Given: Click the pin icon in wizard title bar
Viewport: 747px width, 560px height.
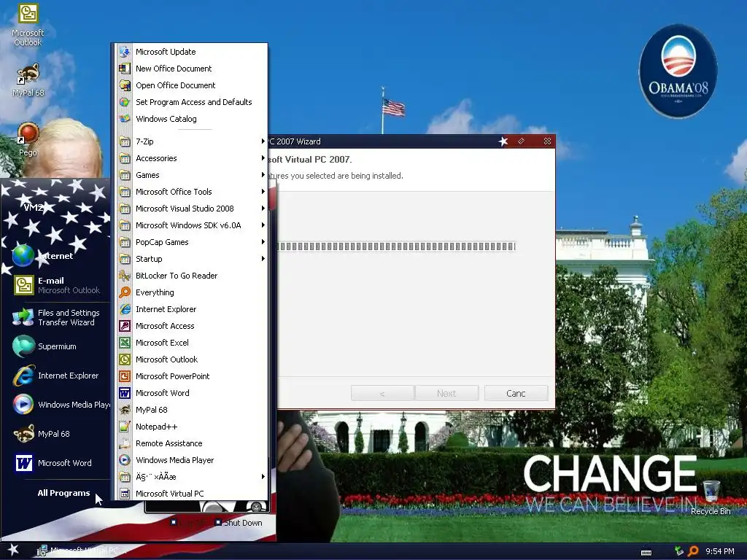Looking at the screenshot, I should coord(521,141).
